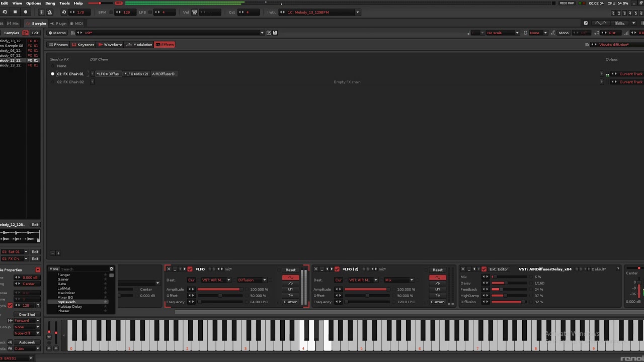Viewport: 644px width, 362px height.
Task: Switch to the Modulation tab
Action: [139, 45]
